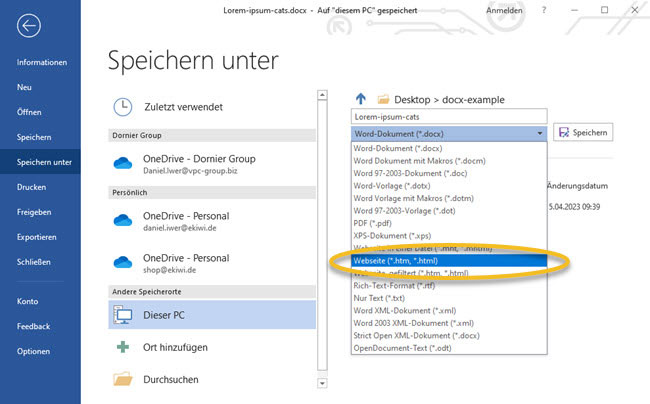Choose Word 2003 XML-Dokument (*.xml)

coord(449,323)
